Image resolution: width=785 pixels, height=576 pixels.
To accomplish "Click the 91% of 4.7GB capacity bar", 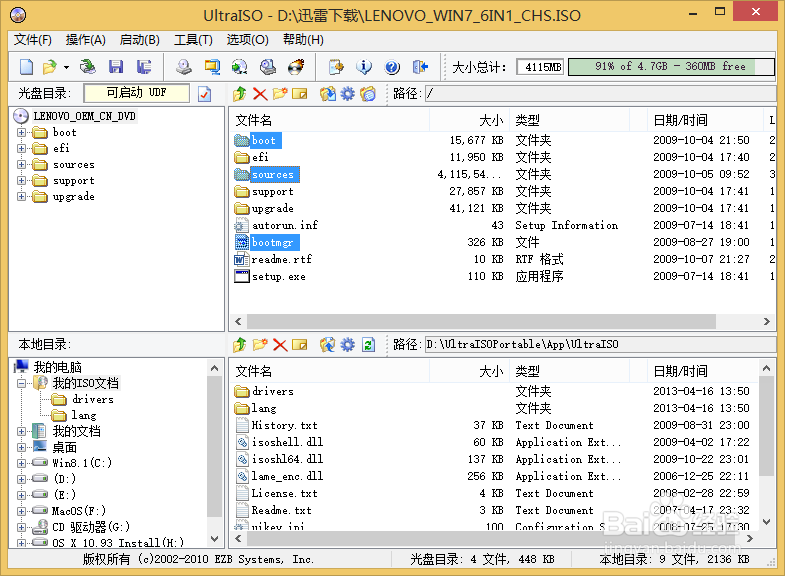I will [671, 67].
